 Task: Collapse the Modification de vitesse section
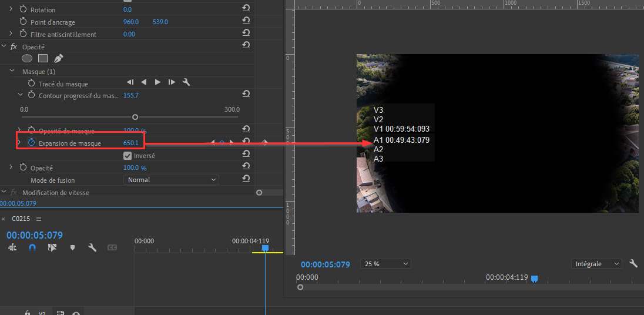4,192
